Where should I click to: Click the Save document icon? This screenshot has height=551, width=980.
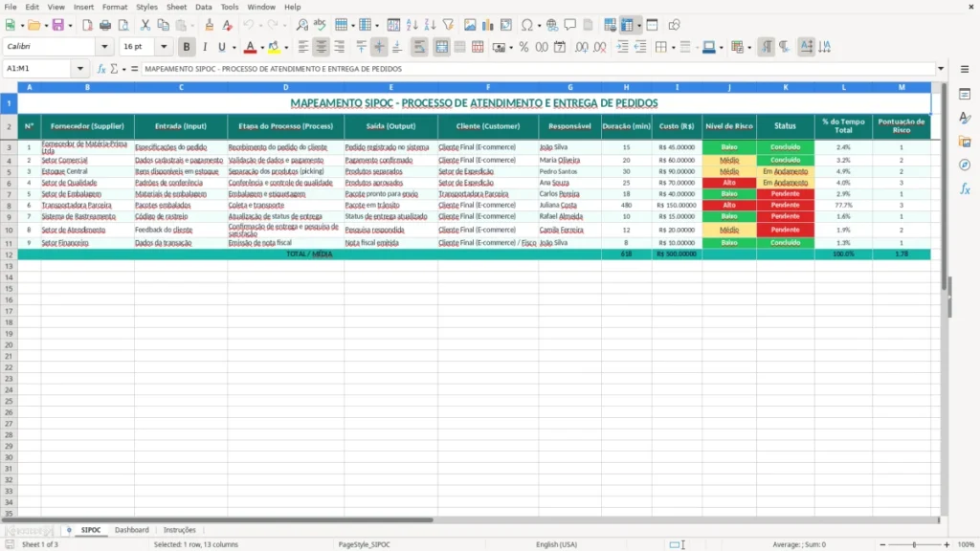[58, 25]
